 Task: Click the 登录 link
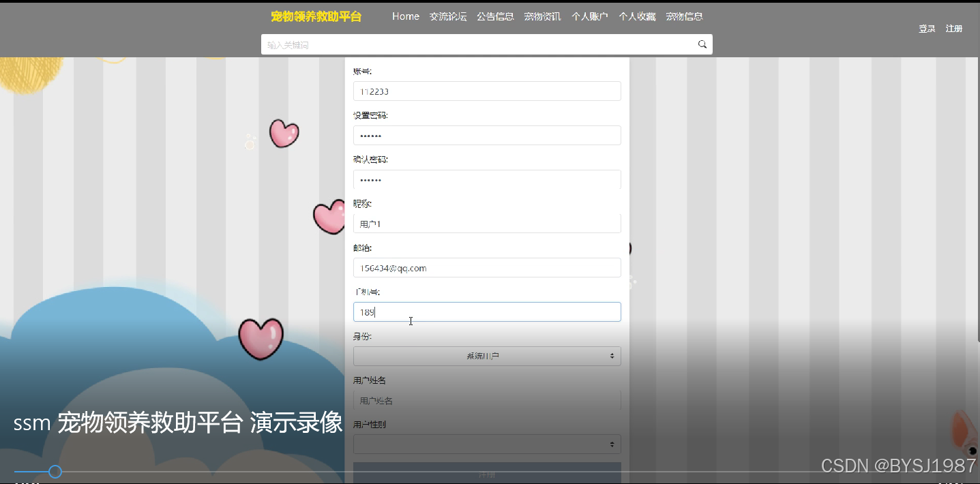(x=927, y=29)
